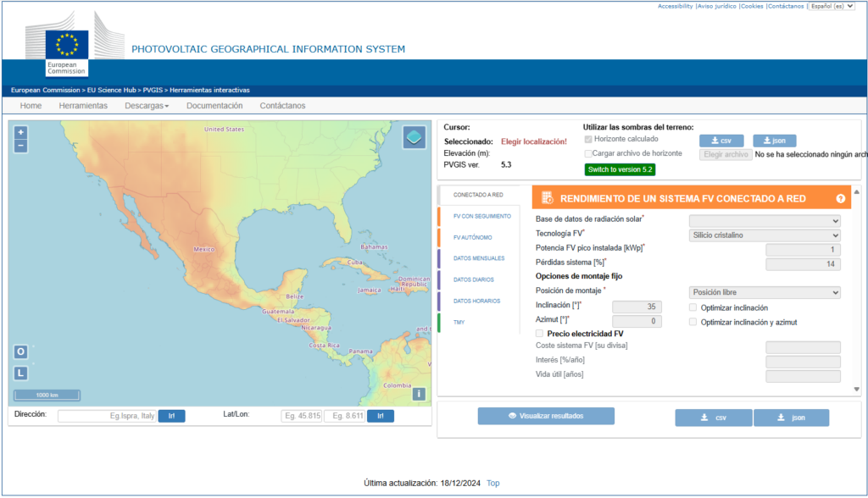Open the Contáctanos menu item

pyautogui.click(x=282, y=106)
